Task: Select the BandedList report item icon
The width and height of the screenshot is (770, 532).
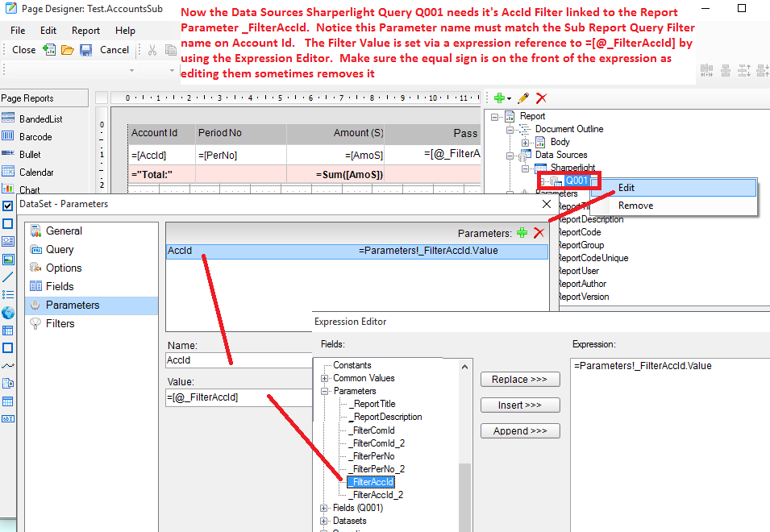Action: pos(8,118)
